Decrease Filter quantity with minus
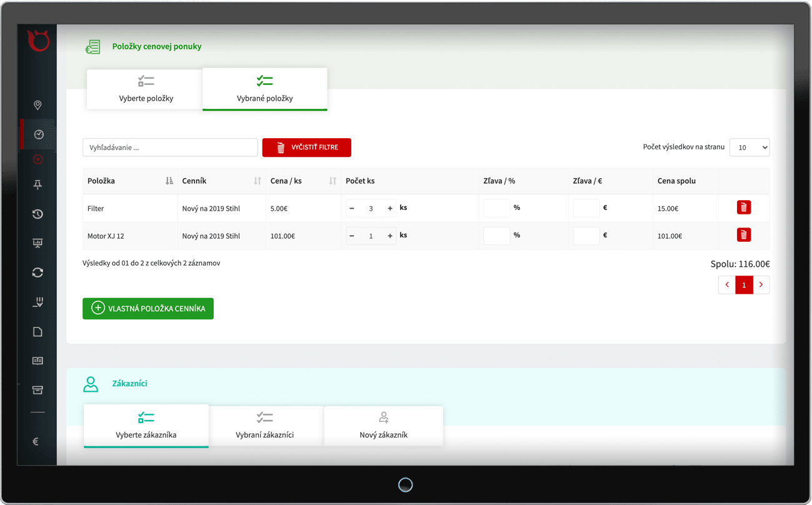 [352, 208]
